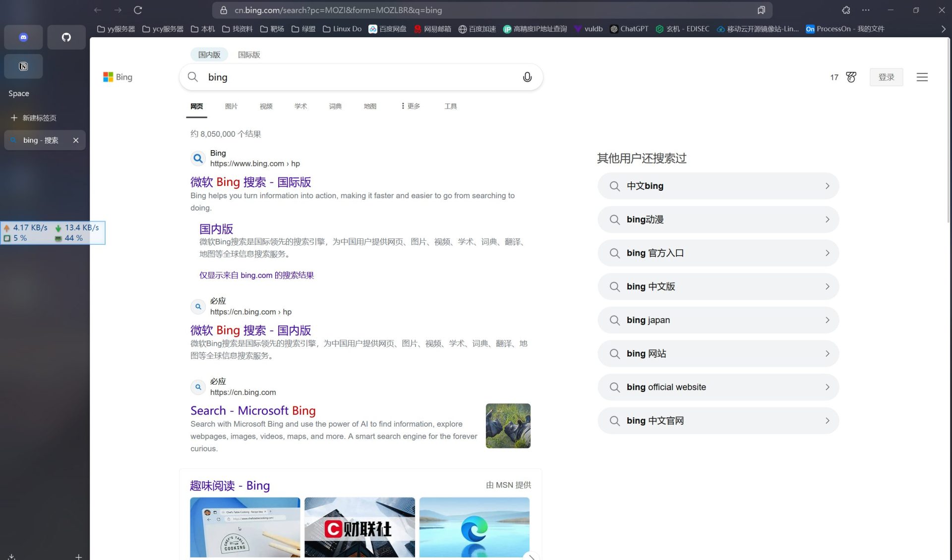This screenshot has width=952, height=560.
Task: Open Discord from the top sidebar
Action: [x=23, y=37]
